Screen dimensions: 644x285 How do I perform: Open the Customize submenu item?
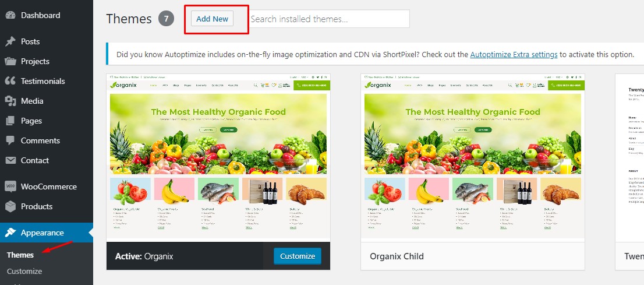pos(24,271)
